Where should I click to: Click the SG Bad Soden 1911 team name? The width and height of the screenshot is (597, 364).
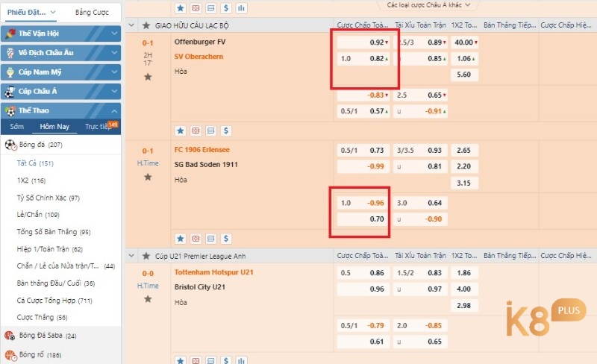pos(206,165)
